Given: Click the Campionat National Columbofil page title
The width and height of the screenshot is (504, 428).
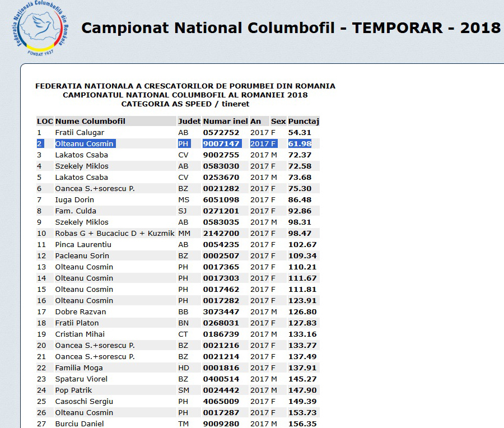Looking at the screenshot, I should [291, 28].
